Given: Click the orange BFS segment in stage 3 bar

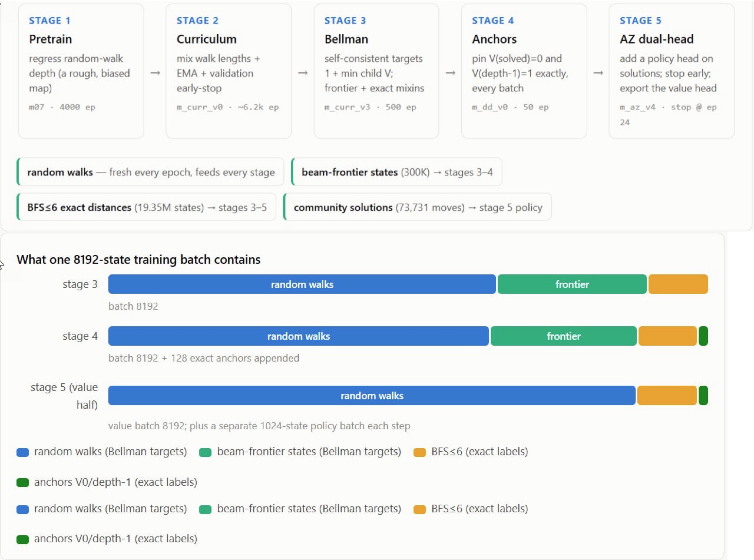Looking at the screenshot, I should (x=678, y=284).
